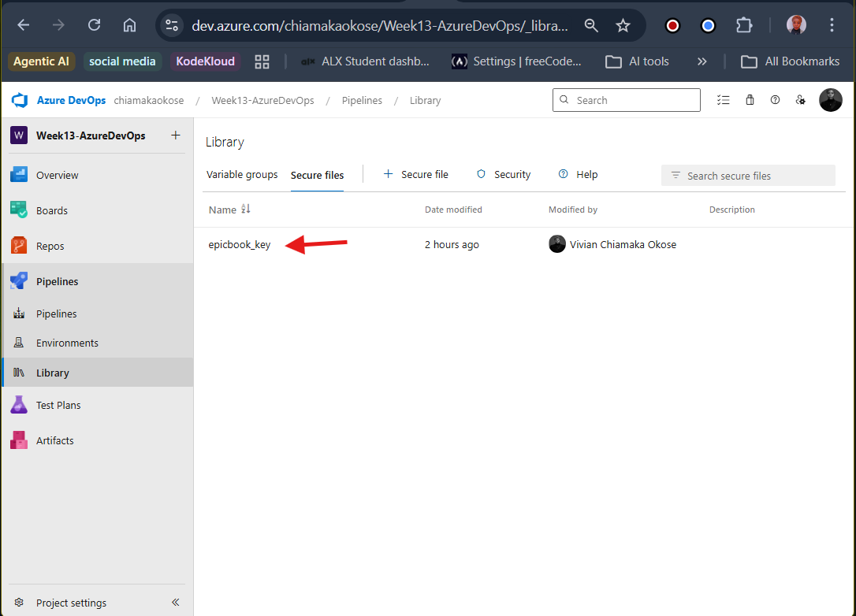Screen dimensions: 856x616
Task: Open the ALX Student dashboard bookmark
Action: point(365,61)
